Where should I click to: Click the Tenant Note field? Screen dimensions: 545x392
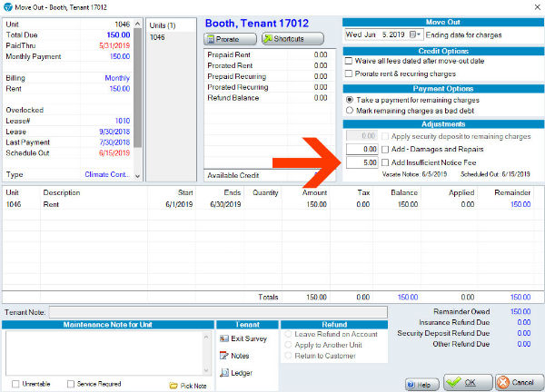coord(218,312)
